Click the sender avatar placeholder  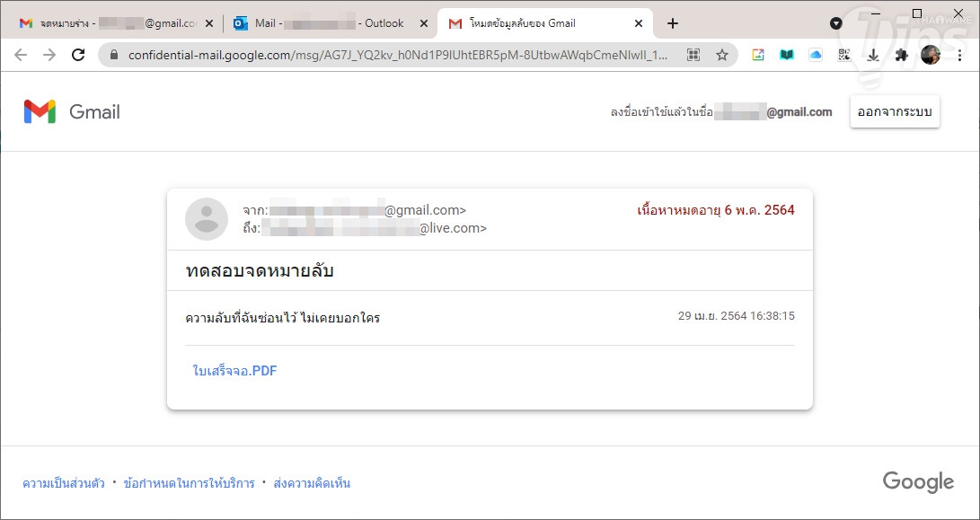(x=207, y=219)
